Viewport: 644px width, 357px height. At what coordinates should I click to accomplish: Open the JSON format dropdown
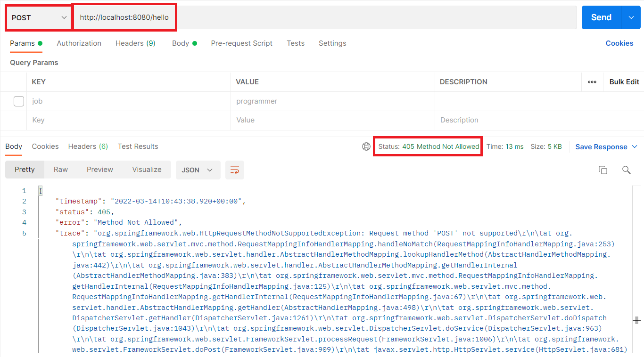198,170
